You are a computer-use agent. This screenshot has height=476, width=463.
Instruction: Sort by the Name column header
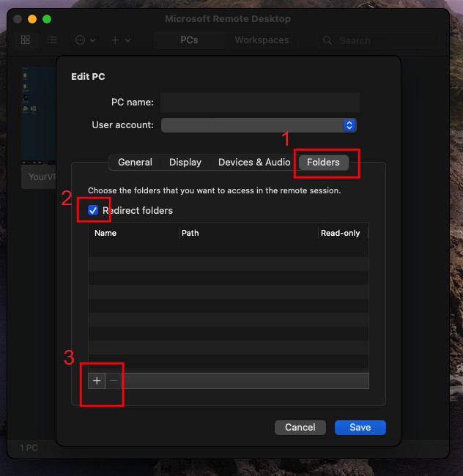133,233
